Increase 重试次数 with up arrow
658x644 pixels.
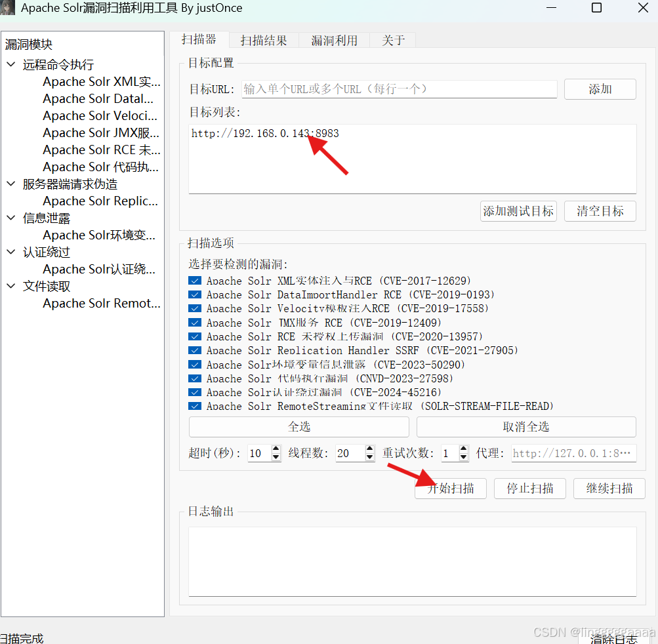[464, 449]
